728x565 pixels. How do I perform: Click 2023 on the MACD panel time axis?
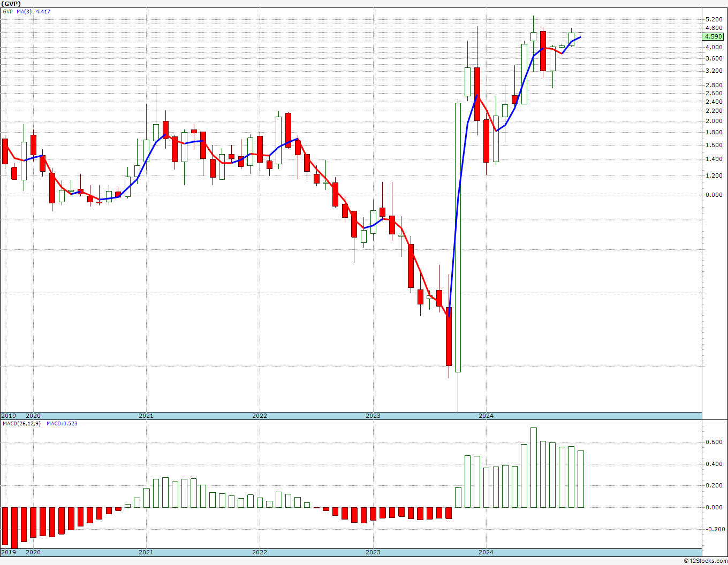(x=373, y=552)
